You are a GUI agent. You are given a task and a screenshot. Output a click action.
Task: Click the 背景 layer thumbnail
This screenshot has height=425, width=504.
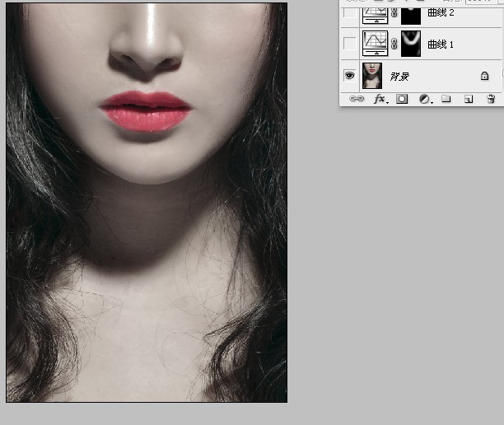372,76
